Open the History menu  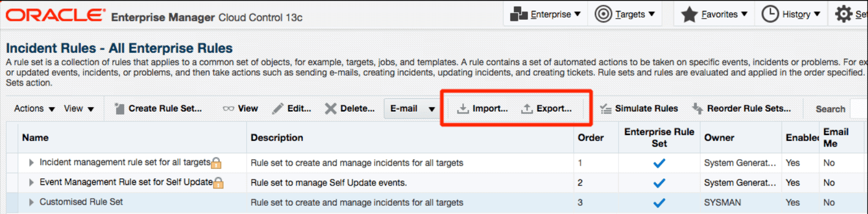[791, 14]
